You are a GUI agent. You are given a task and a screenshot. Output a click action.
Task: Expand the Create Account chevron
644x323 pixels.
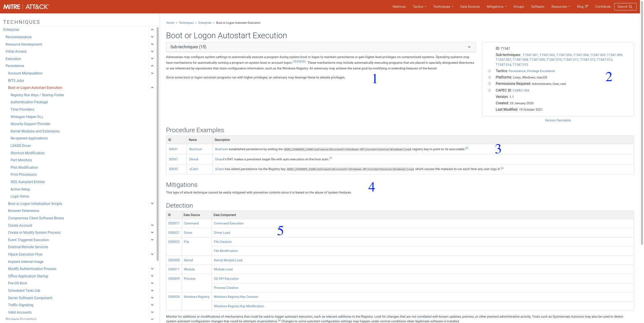click(152, 225)
